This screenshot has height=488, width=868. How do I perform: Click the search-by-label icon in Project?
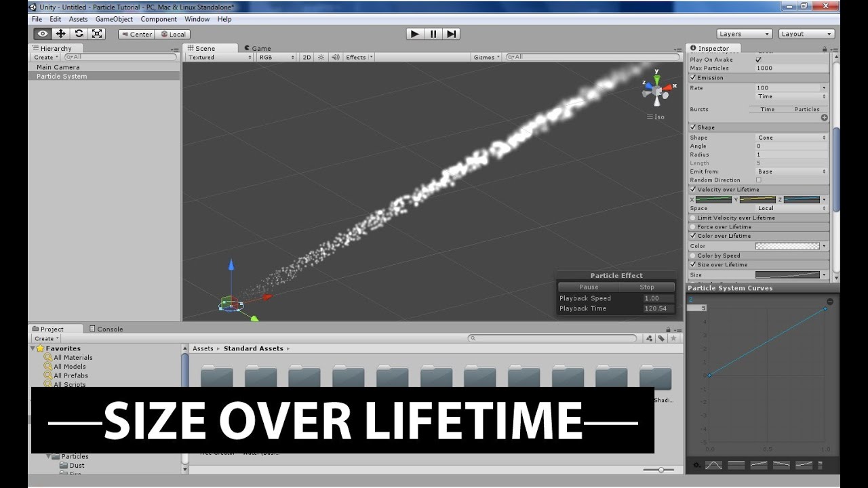coord(661,338)
